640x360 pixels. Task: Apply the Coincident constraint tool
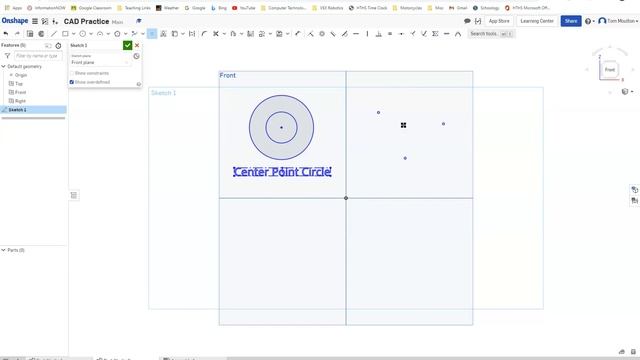click(x=311, y=34)
